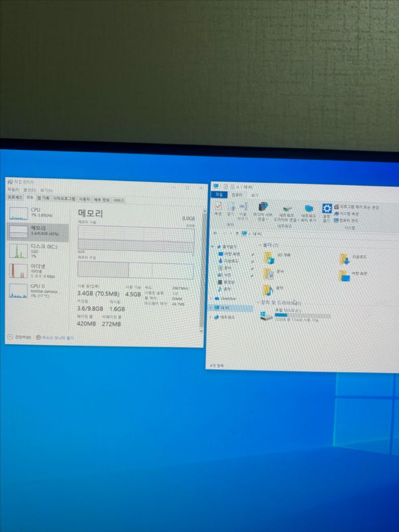Image resolution: width=399 pixels, height=532 pixels.
Task: Click the memory composition bar
Action: point(136,271)
